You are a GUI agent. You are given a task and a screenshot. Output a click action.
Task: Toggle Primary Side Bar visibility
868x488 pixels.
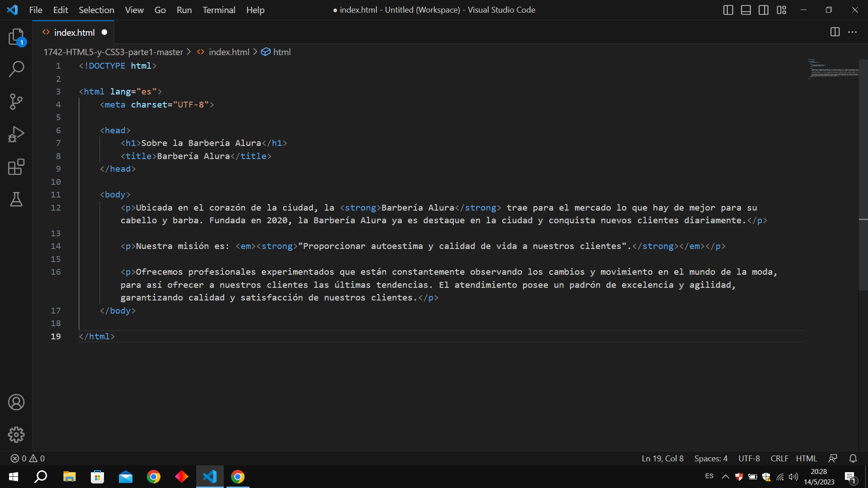[x=728, y=10]
